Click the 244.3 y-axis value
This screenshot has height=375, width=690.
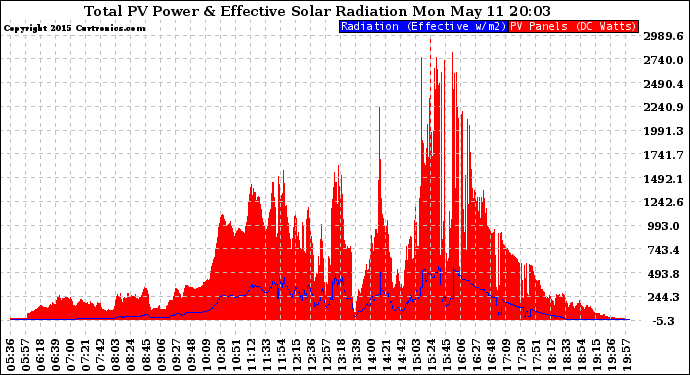(664, 298)
